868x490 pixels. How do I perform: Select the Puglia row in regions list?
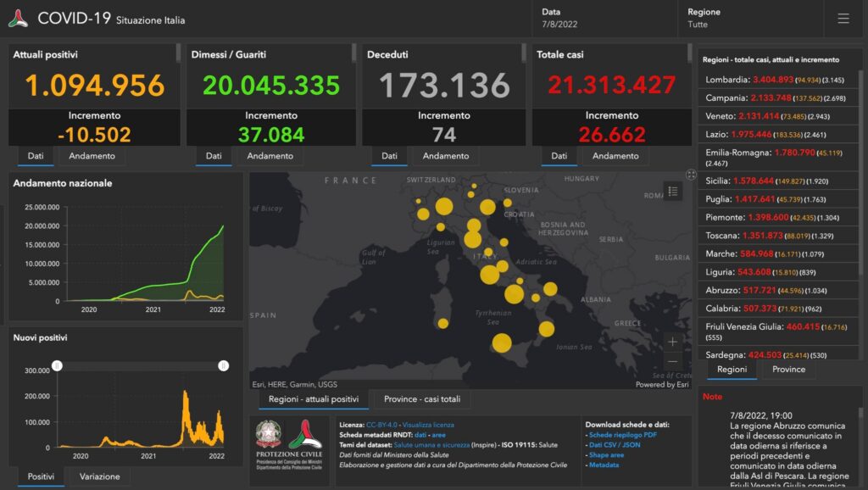[x=778, y=199]
